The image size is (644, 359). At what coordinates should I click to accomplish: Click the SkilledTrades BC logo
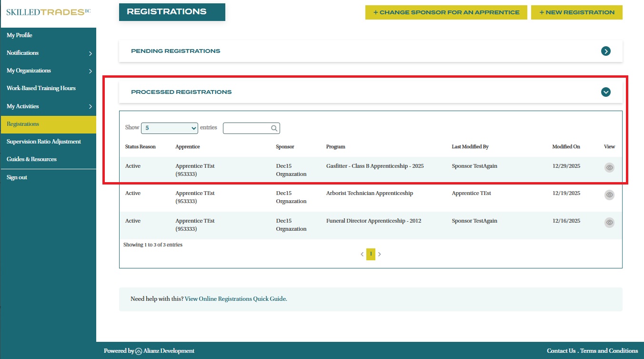point(48,12)
